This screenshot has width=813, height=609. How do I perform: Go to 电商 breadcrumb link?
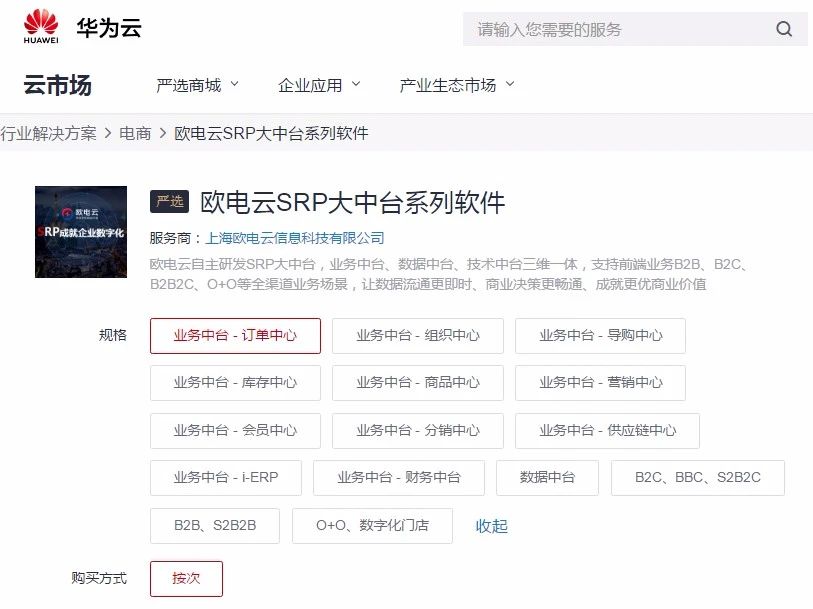click(135, 133)
